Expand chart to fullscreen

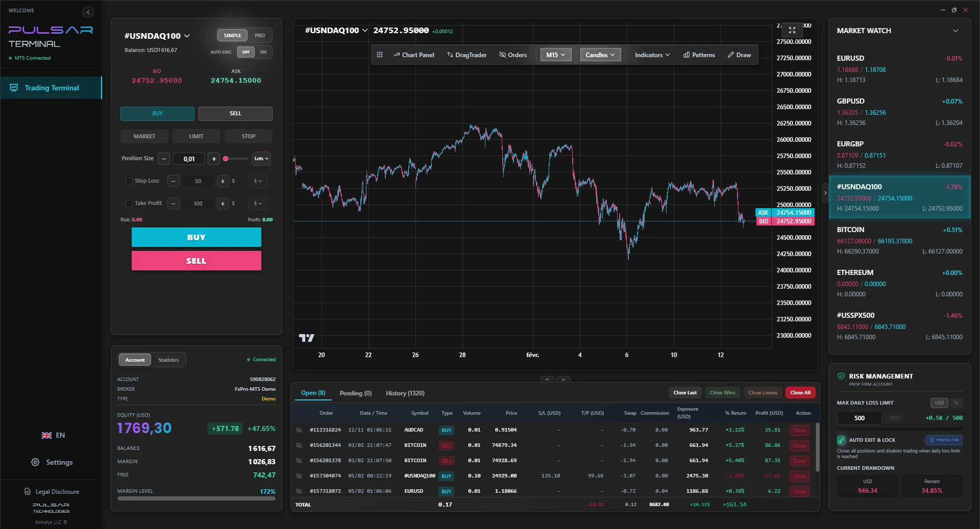[792, 30]
